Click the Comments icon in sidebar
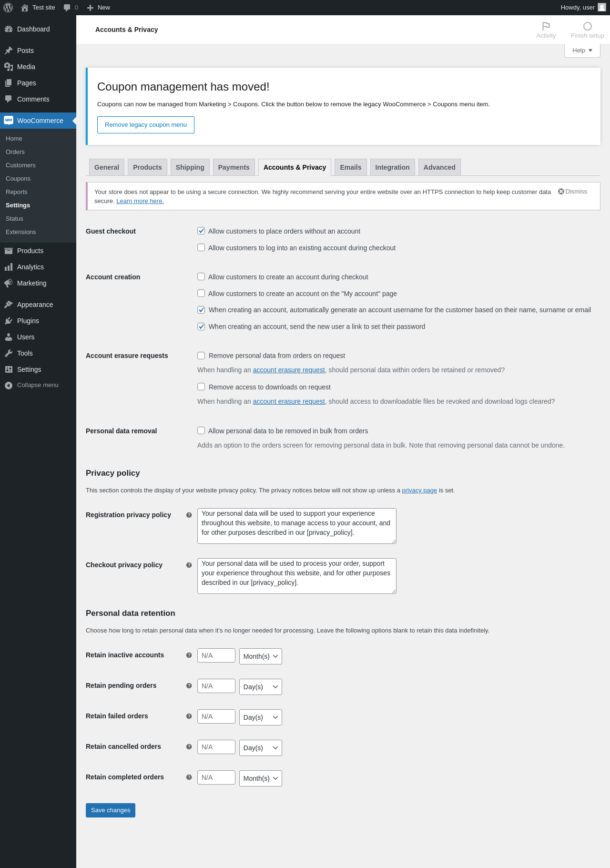Viewport: 610px width, 868px height. tap(9, 99)
